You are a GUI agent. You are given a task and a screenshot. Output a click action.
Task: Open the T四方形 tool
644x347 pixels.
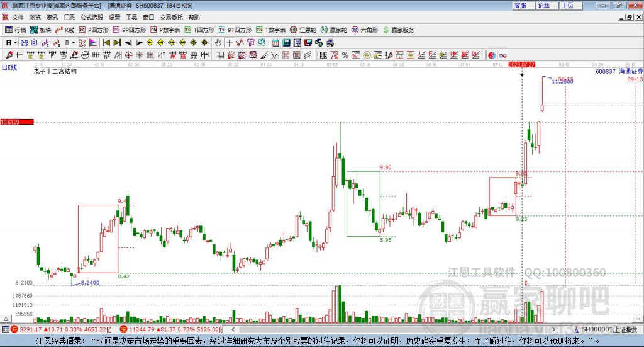[x=199, y=30]
